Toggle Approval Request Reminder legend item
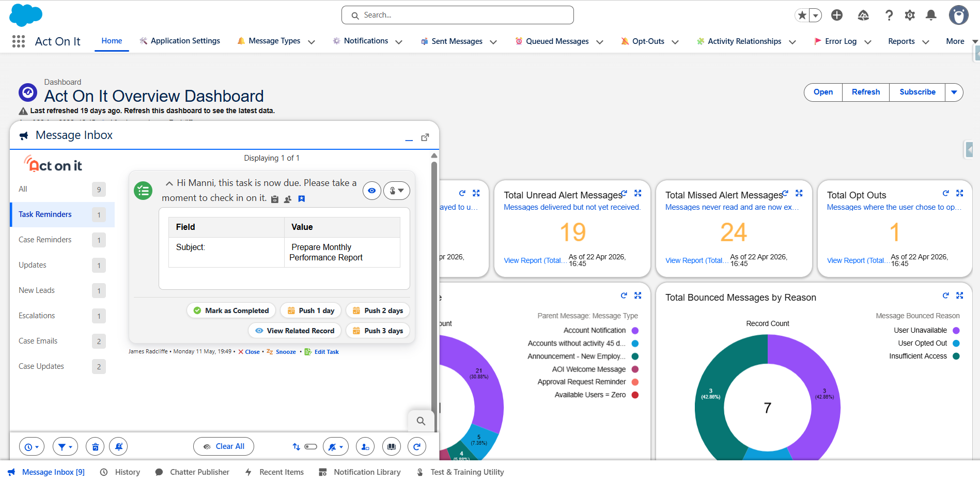The image size is (980, 482). pos(588,382)
